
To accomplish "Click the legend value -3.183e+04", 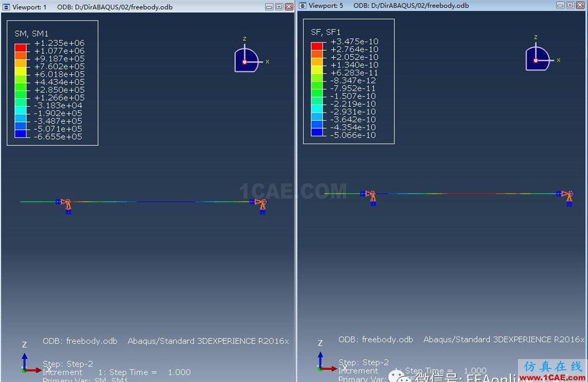I will [58, 106].
